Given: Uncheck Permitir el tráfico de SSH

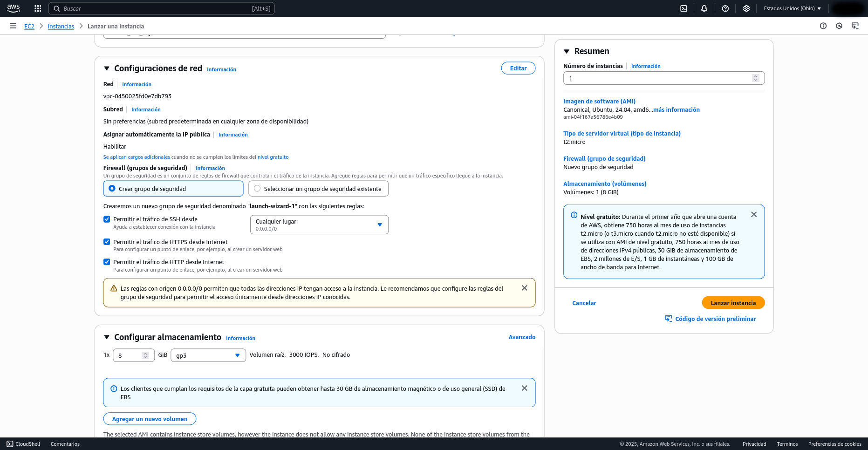Looking at the screenshot, I should point(107,219).
